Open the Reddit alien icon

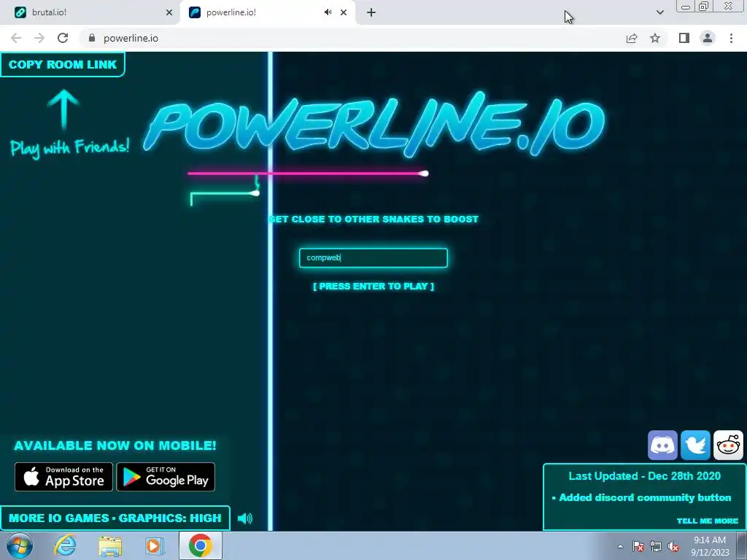point(728,446)
